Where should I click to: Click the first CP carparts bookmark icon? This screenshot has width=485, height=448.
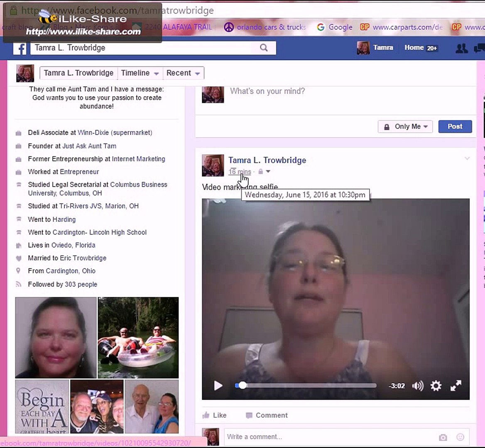pos(365,27)
